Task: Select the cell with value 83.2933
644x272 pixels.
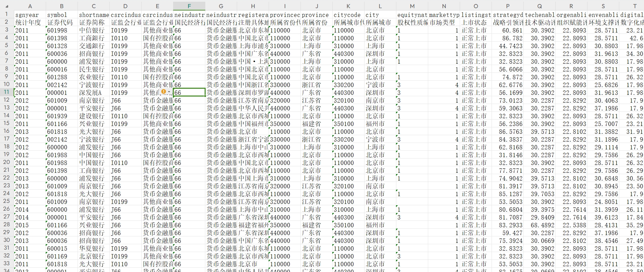Action: point(507,225)
